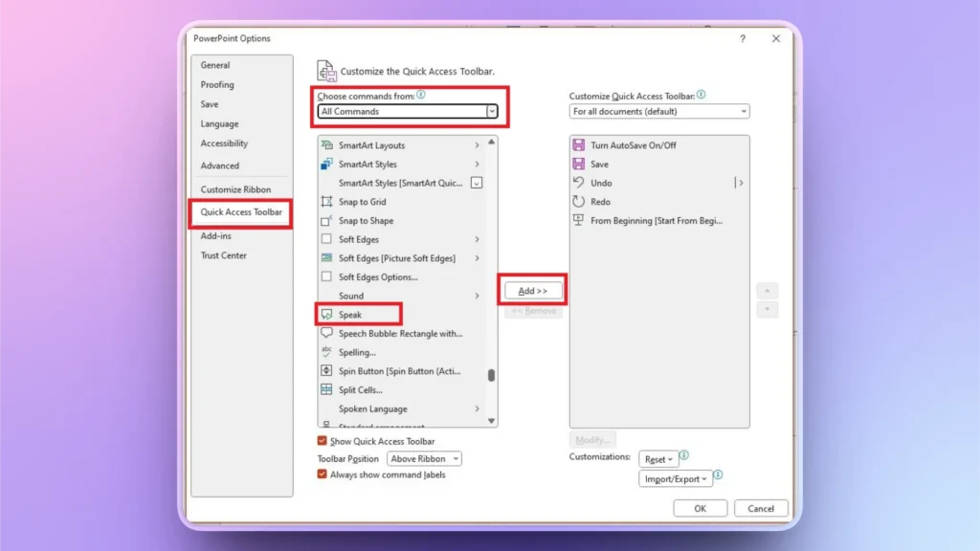Click the Speech Bubble: Rectangle command icon

(x=326, y=333)
